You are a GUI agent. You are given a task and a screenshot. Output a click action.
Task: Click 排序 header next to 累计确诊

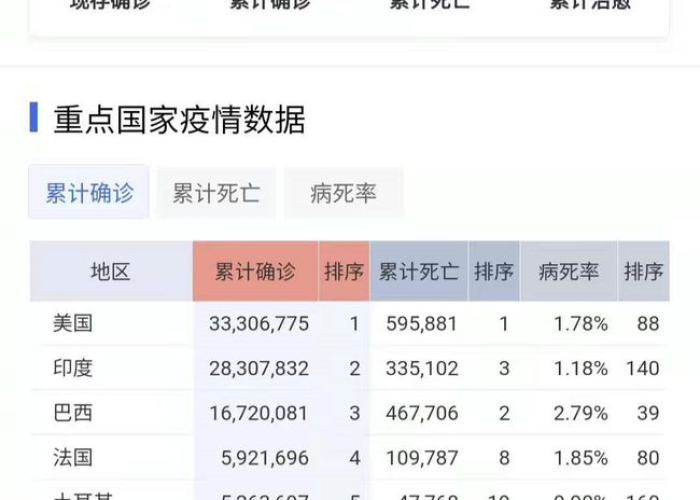(344, 271)
